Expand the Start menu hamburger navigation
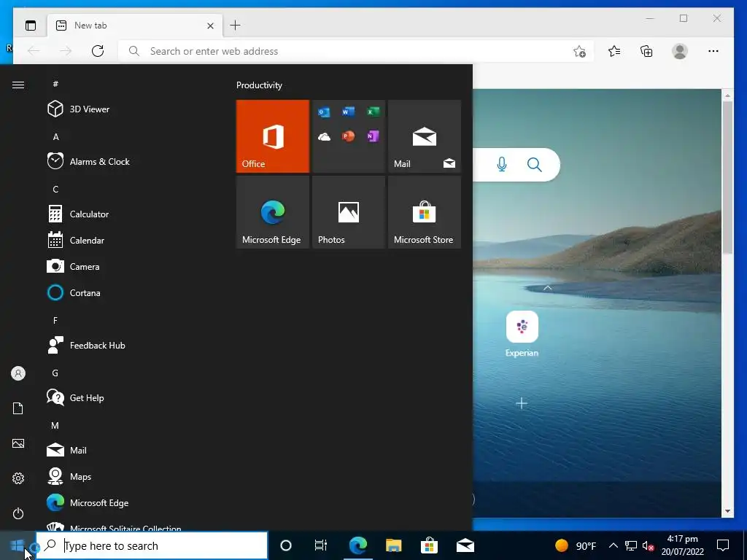This screenshot has width=747, height=560. (18, 85)
